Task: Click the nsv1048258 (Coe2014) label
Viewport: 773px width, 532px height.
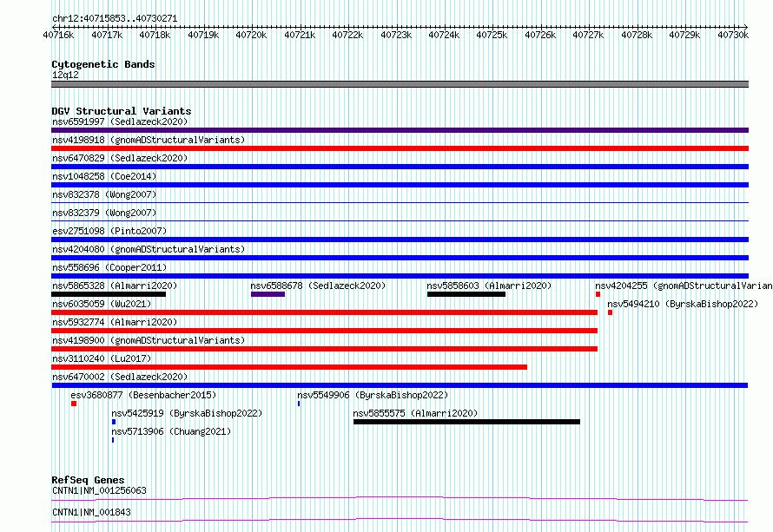Action: [x=104, y=176]
